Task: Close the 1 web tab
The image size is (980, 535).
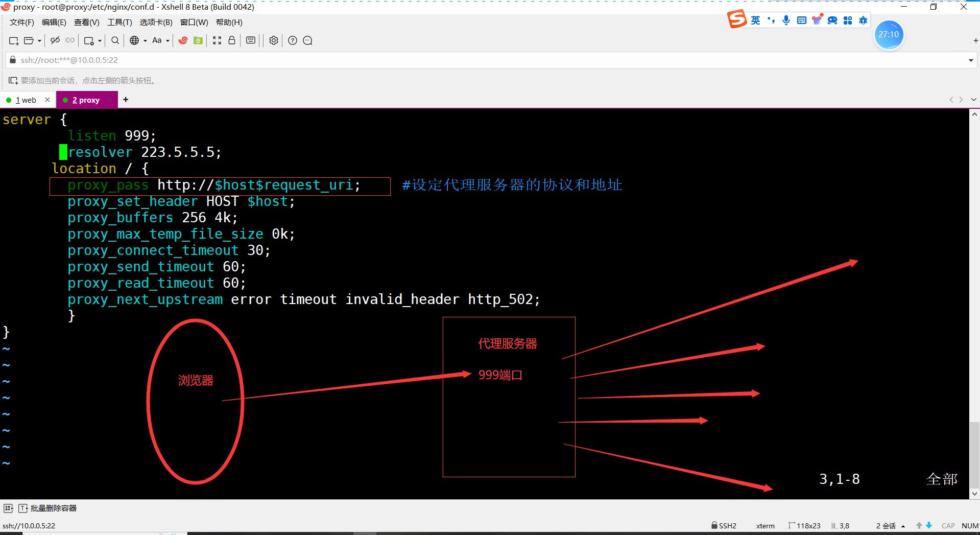Action: pyautogui.click(x=47, y=100)
